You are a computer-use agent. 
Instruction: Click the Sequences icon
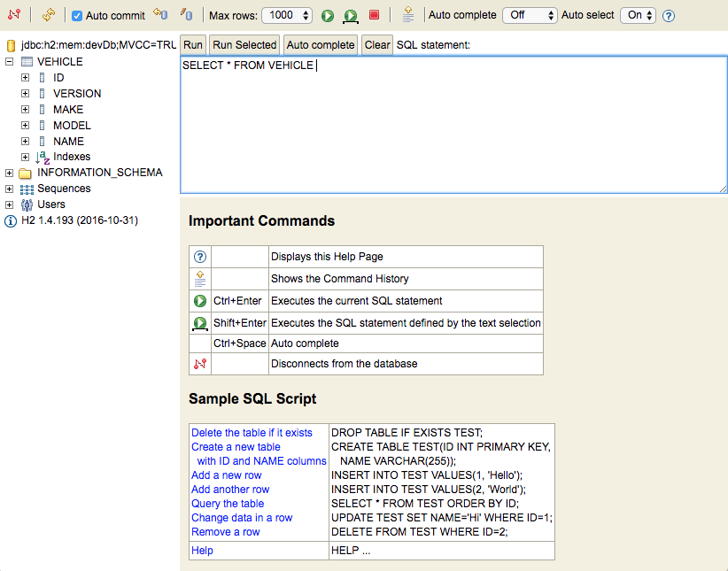pyautogui.click(x=27, y=189)
